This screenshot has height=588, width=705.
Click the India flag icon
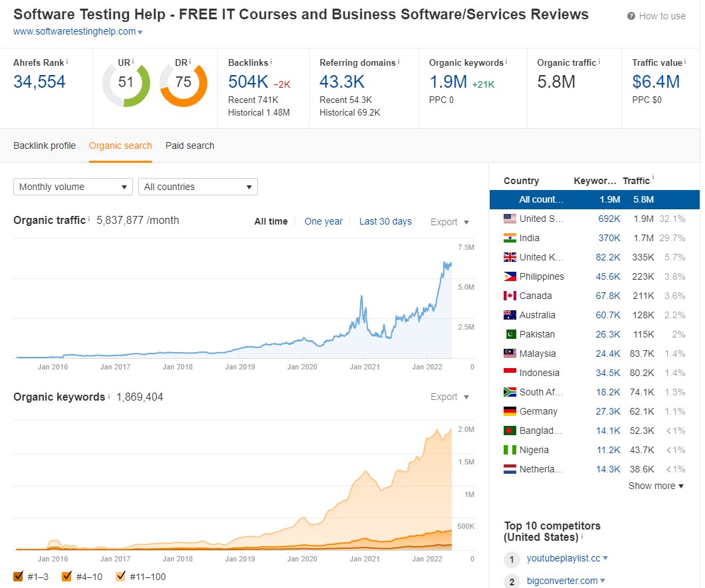coord(509,238)
